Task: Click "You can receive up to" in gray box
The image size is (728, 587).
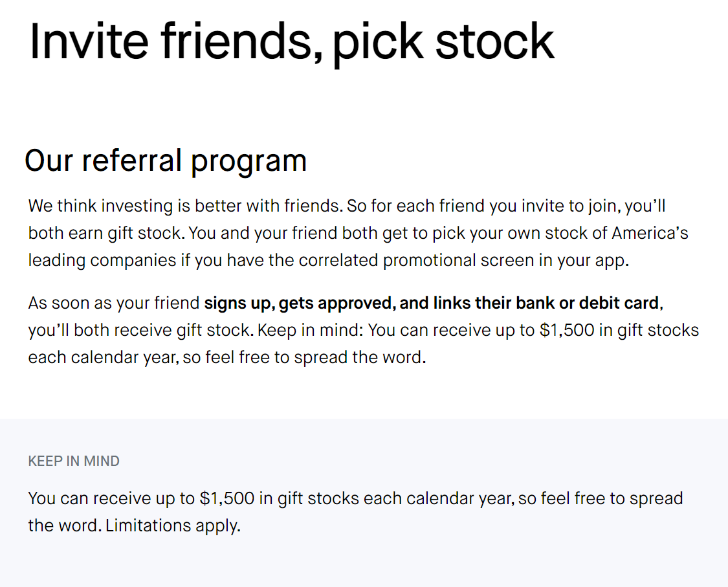Action: pyautogui.click(x=111, y=499)
